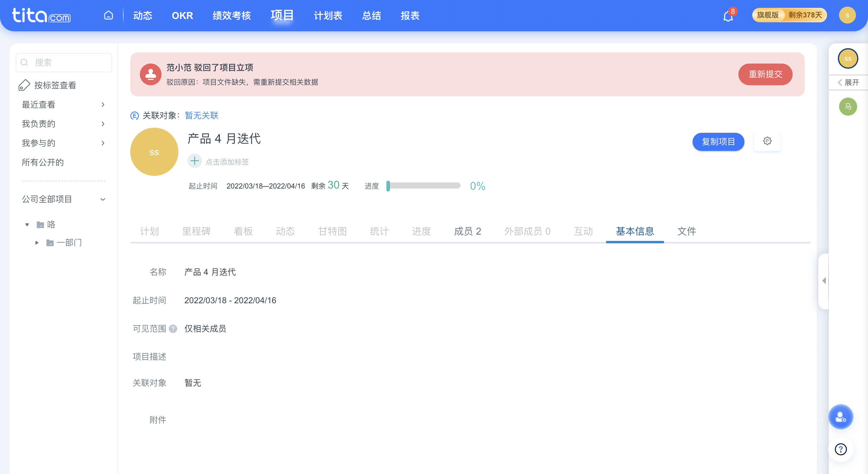Switch to the 进度 tab
The height and width of the screenshot is (474, 868).
tap(421, 231)
